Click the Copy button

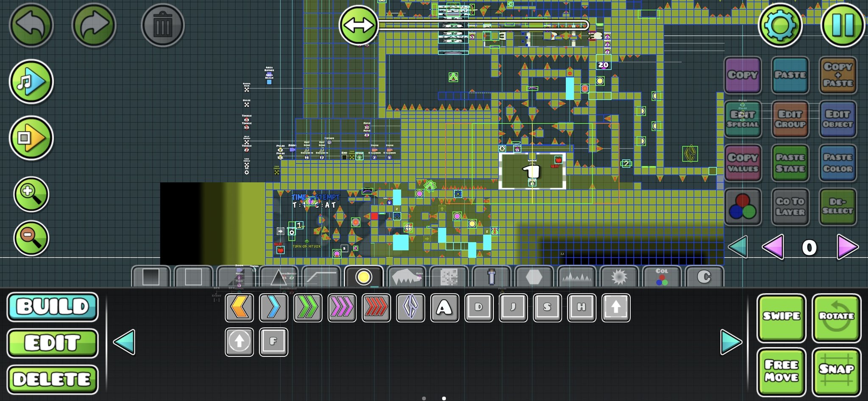coord(743,75)
